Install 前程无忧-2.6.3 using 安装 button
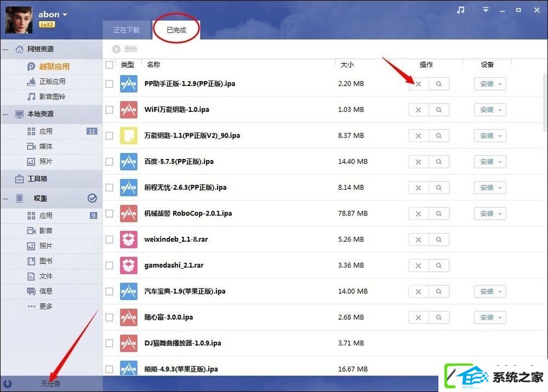 487,188
